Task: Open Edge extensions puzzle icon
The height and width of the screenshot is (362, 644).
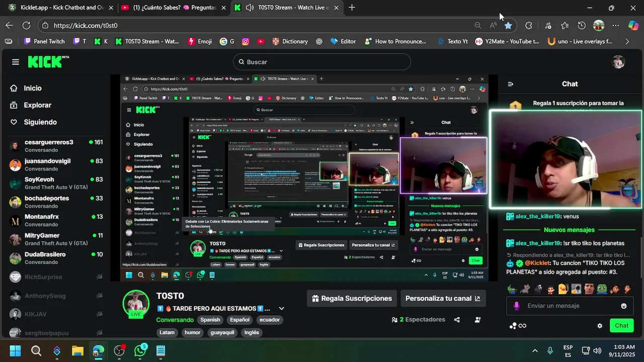Action: 528,25
